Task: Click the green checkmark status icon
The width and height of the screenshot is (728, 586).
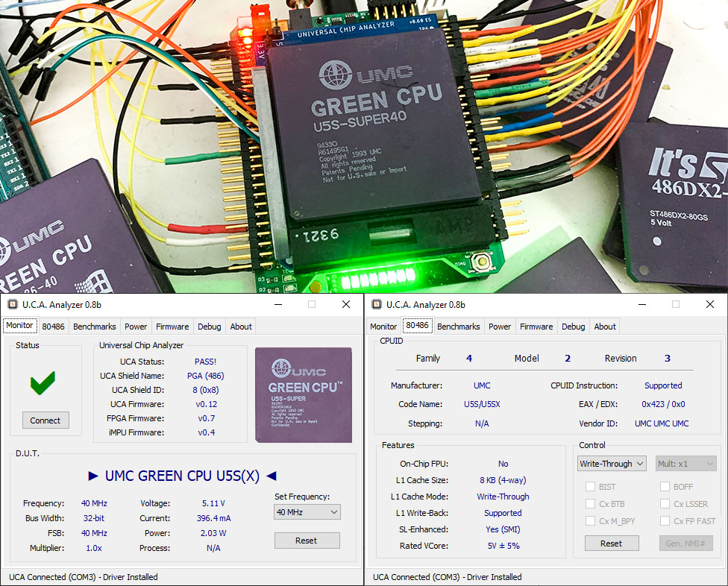Action: 43,383
